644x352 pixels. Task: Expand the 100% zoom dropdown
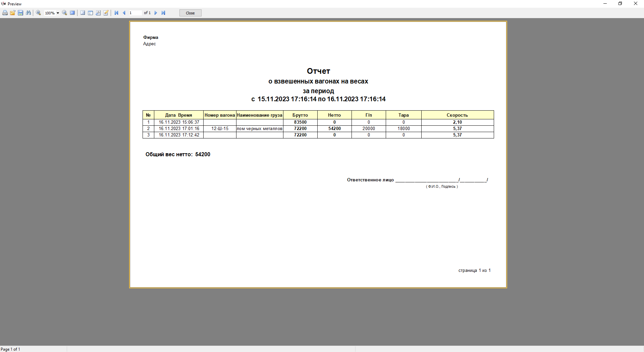point(58,13)
